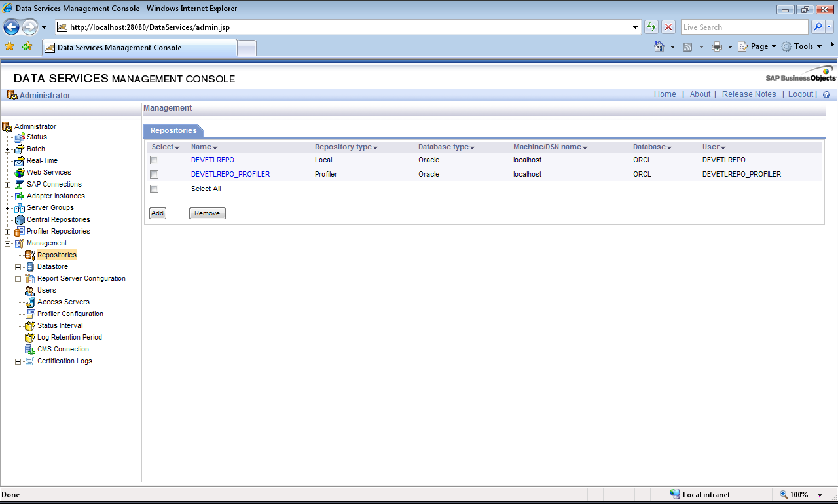This screenshot has height=504, width=838.
Task: Click the Status Interval folder icon
Action: (30, 326)
